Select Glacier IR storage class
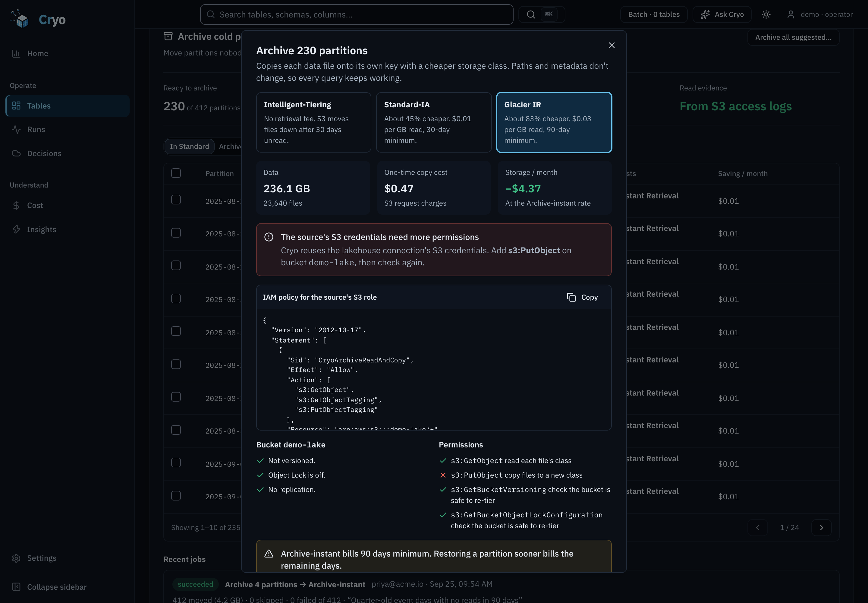868x603 pixels. pyautogui.click(x=554, y=122)
